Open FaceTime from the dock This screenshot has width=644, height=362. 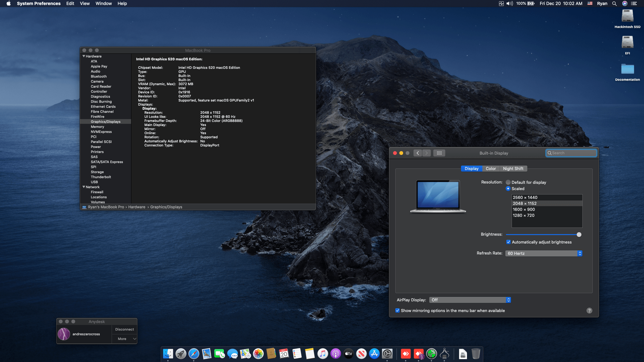pyautogui.click(x=219, y=354)
